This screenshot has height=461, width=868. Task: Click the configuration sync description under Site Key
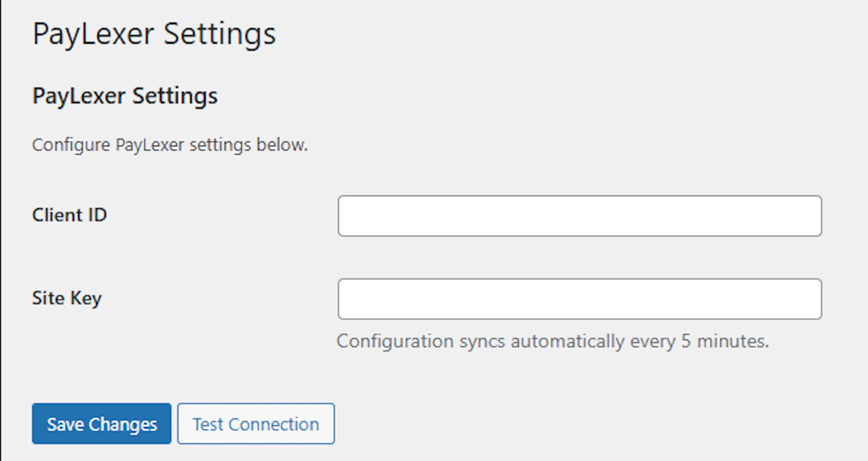pos(553,341)
